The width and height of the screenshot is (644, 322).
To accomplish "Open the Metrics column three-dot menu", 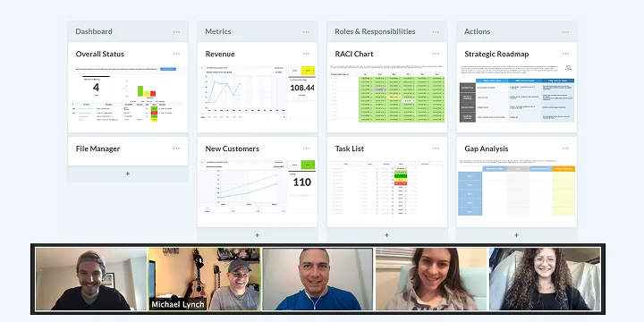I will point(306,31).
